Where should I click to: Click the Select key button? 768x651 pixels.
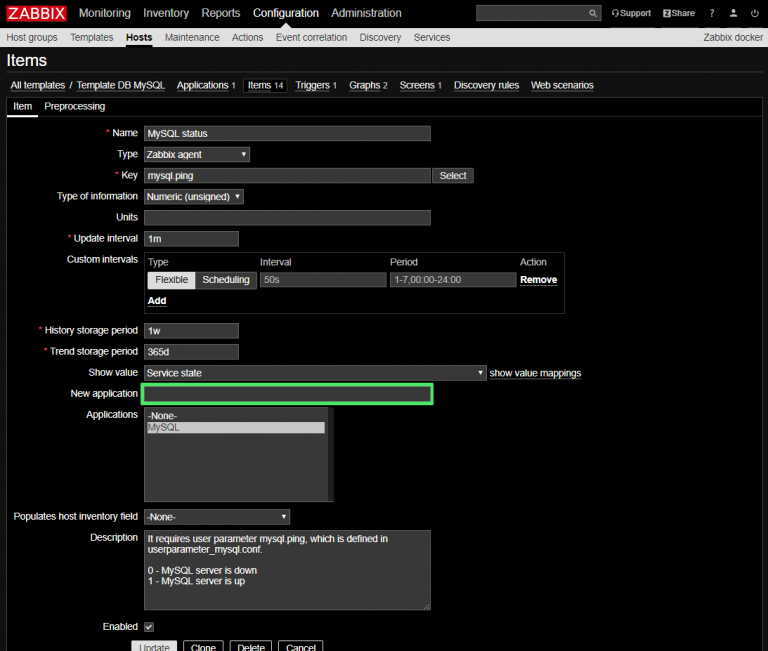click(453, 176)
